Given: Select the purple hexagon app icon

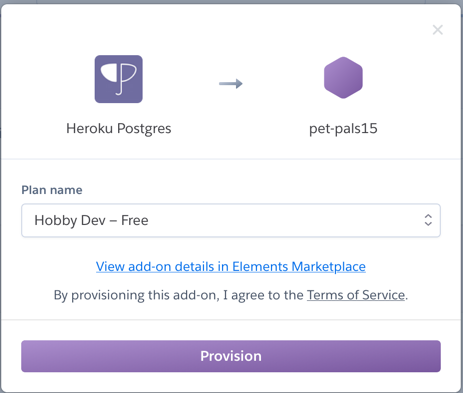Looking at the screenshot, I should point(343,78).
